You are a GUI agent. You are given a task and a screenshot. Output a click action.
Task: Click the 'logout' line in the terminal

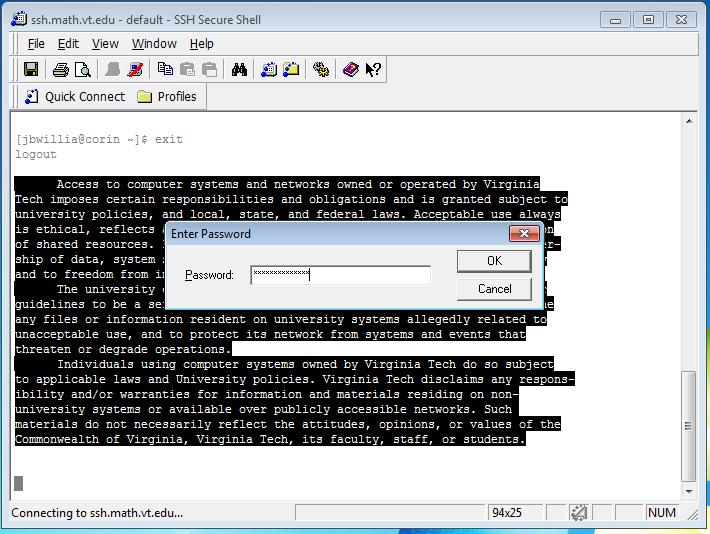[36, 154]
